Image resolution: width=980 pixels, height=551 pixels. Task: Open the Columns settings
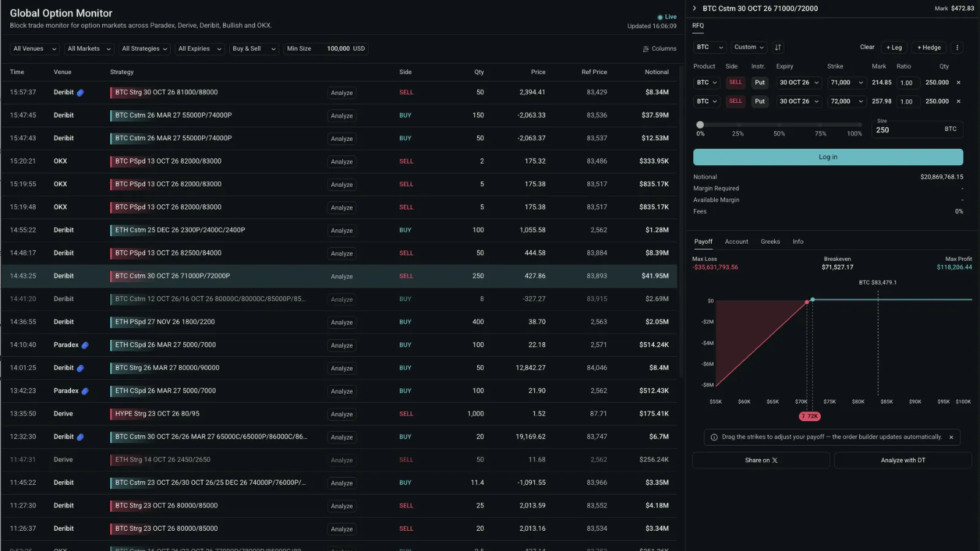click(660, 49)
